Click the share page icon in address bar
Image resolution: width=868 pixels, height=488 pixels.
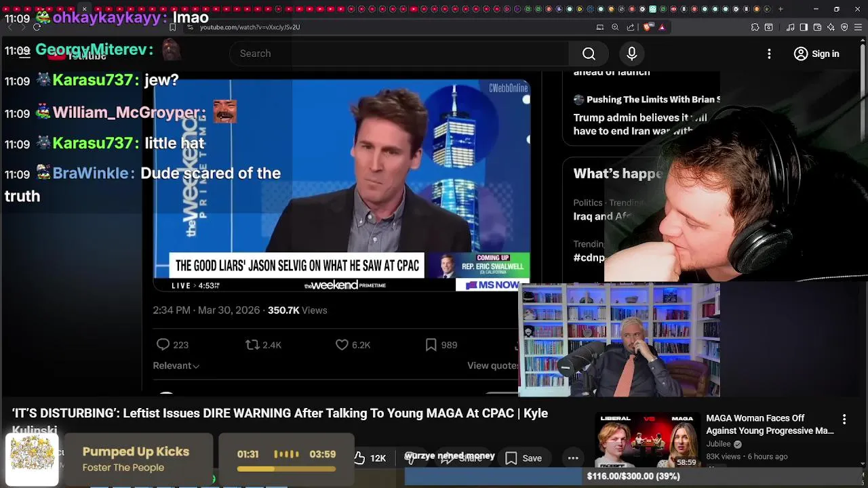coord(631,27)
